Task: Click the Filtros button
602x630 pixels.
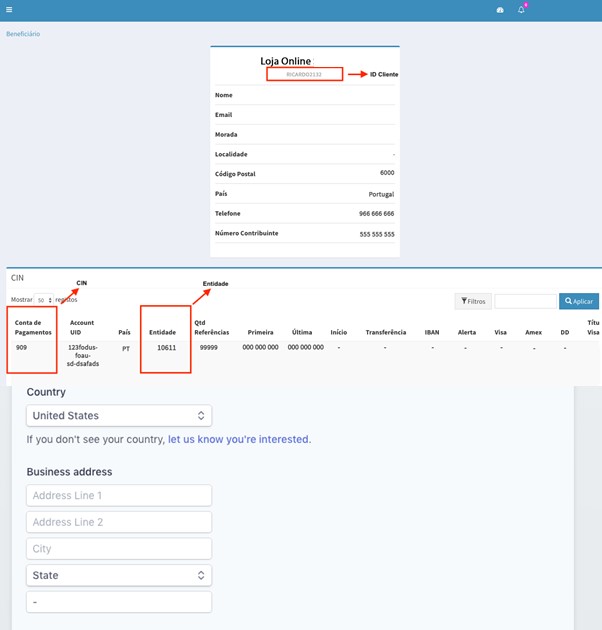Action: coord(473,301)
